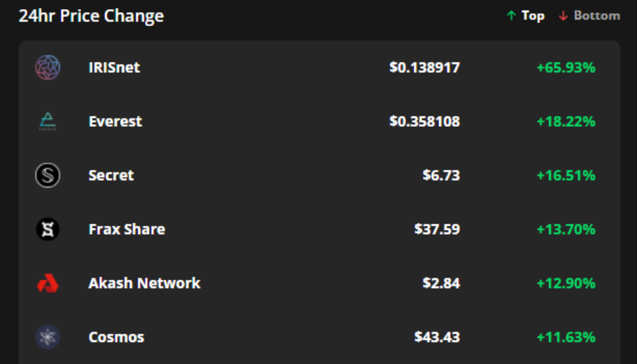Click the 24hr Price Change heading
This screenshot has height=364, width=637.
[91, 16]
